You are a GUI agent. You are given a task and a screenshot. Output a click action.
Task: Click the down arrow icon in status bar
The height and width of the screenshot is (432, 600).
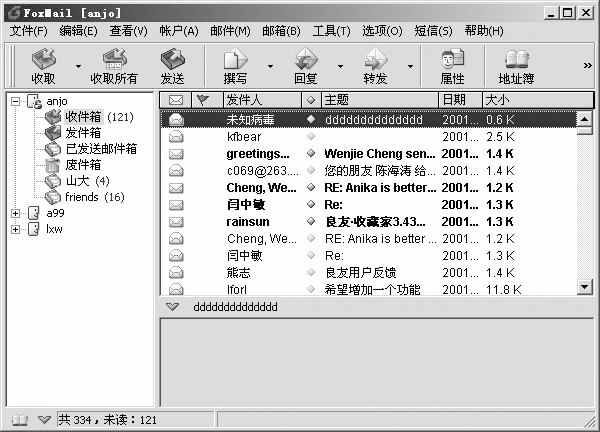coord(45,420)
